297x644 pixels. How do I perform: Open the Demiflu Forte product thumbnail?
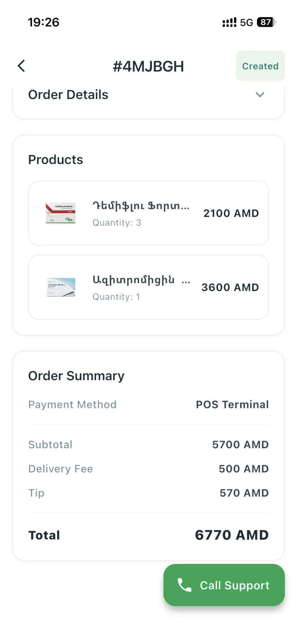61,213
